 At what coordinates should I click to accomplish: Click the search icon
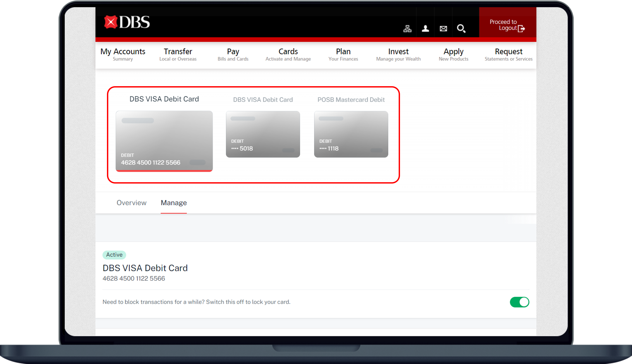click(461, 28)
